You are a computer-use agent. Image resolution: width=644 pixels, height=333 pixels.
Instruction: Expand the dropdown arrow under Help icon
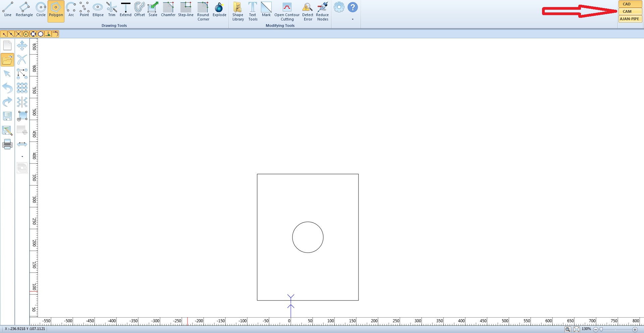[x=353, y=19]
